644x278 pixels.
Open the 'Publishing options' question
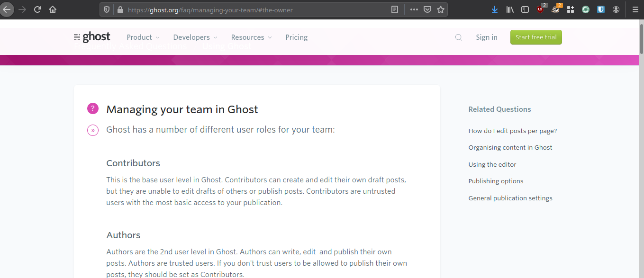point(496,181)
